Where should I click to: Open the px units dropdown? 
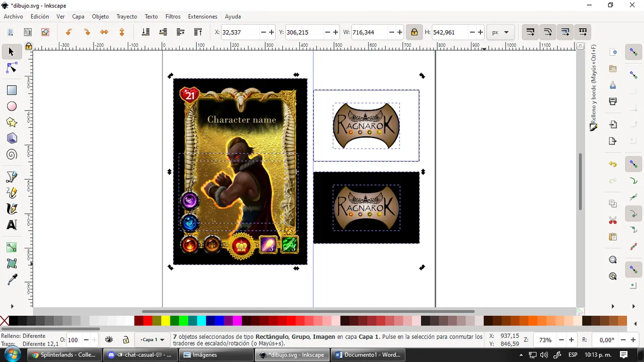click(501, 32)
